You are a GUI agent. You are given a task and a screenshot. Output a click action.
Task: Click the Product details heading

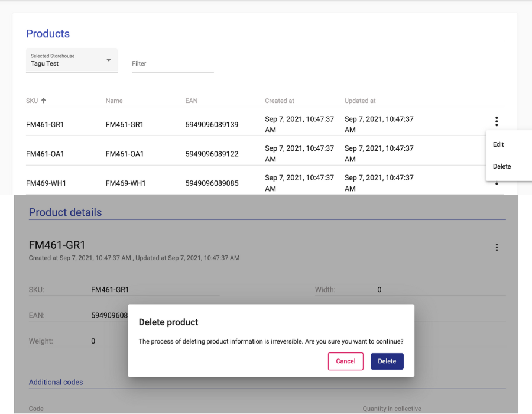65,212
